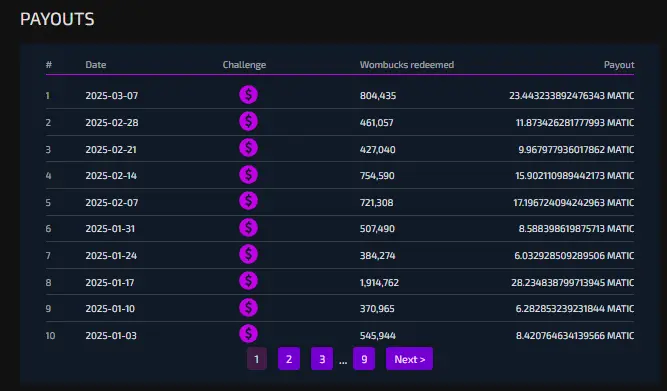The height and width of the screenshot is (391, 667).
Task: Click the # column header
Action: 49,65
